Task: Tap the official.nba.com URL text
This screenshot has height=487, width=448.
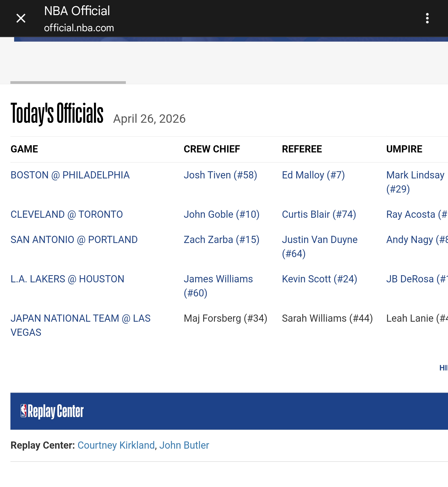Action: coord(79,28)
